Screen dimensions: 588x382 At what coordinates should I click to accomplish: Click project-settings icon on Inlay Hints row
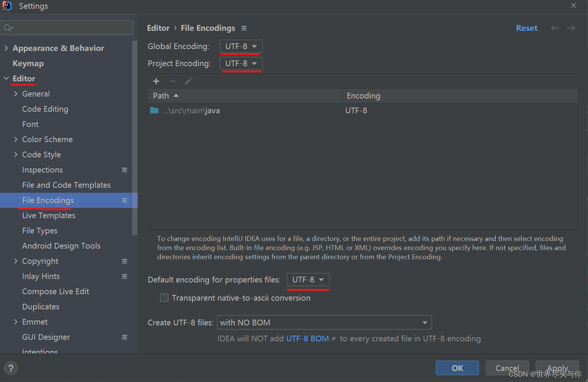point(124,276)
